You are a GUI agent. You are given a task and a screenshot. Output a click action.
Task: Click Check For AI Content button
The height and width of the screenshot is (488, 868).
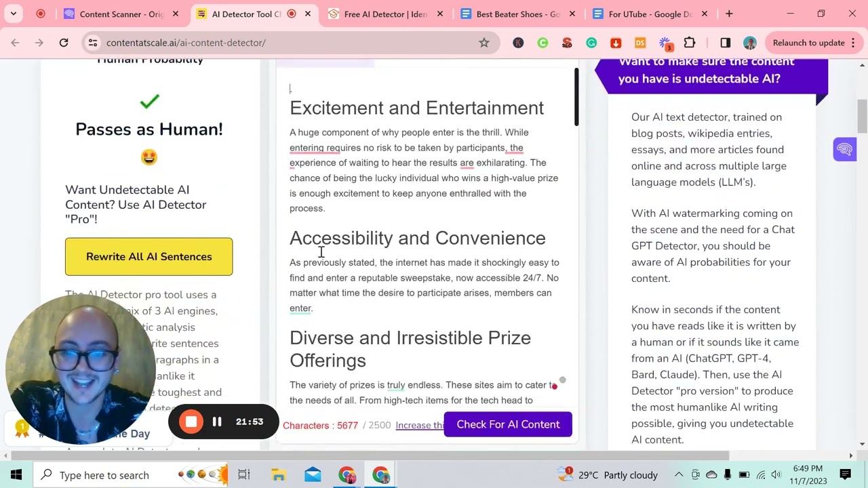point(508,424)
